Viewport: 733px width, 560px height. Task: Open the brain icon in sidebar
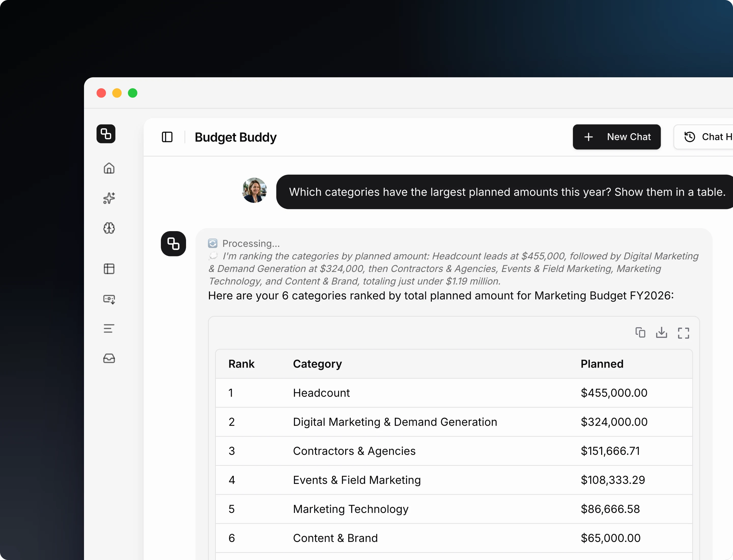(109, 228)
